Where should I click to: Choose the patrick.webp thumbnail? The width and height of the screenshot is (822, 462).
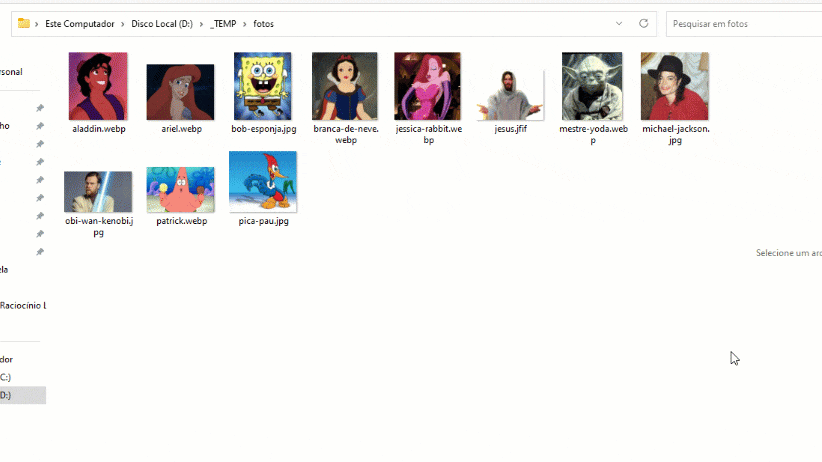pos(180,190)
